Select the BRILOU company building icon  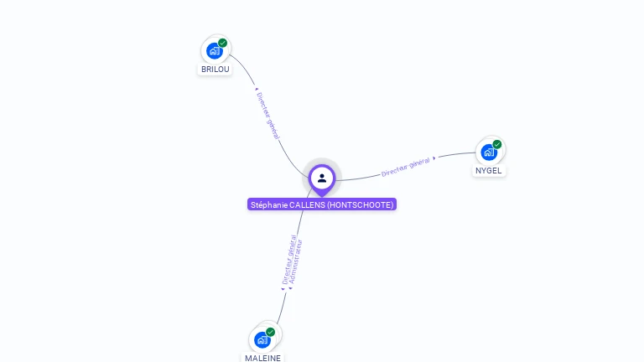point(215,51)
